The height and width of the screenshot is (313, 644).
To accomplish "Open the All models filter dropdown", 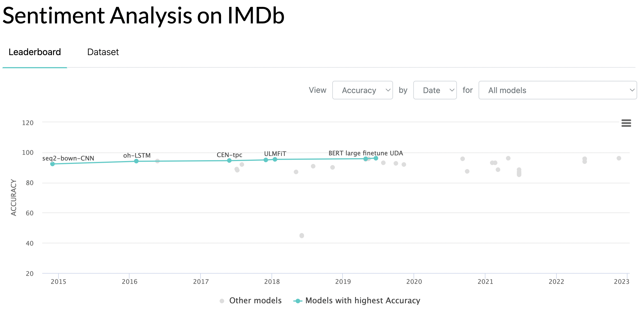I will (558, 90).
